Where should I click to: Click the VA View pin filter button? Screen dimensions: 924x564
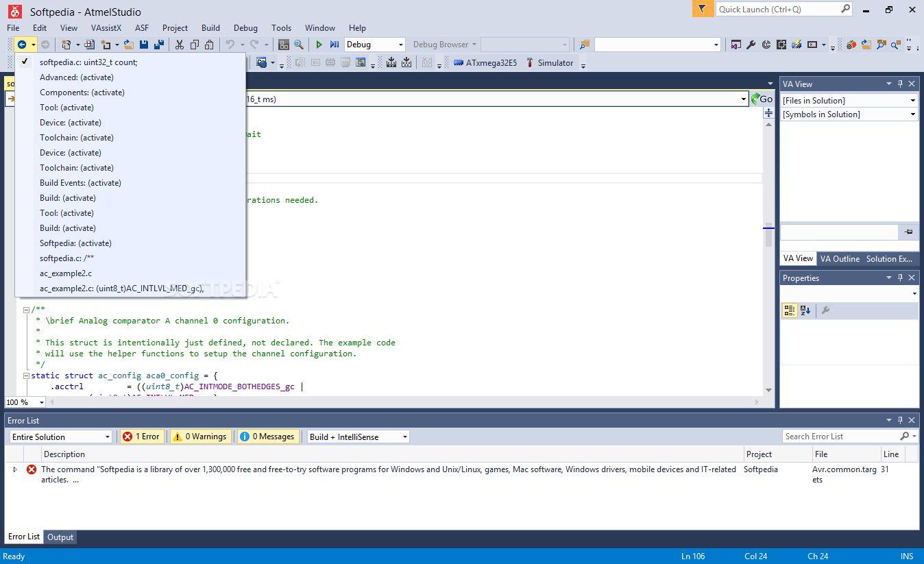908,232
